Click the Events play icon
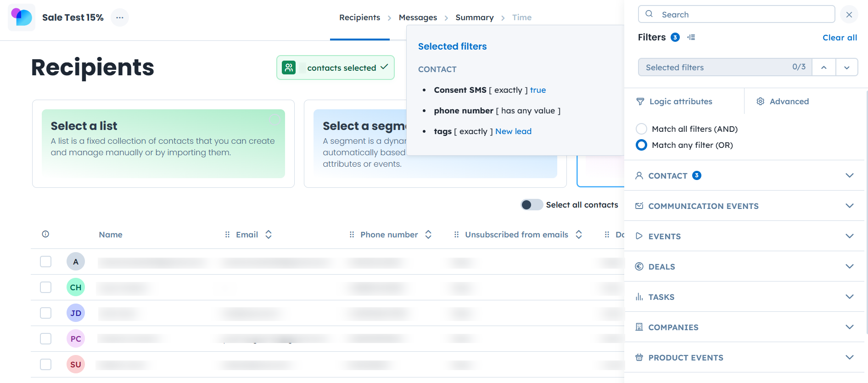Image resolution: width=868 pixels, height=383 pixels. pos(639,236)
